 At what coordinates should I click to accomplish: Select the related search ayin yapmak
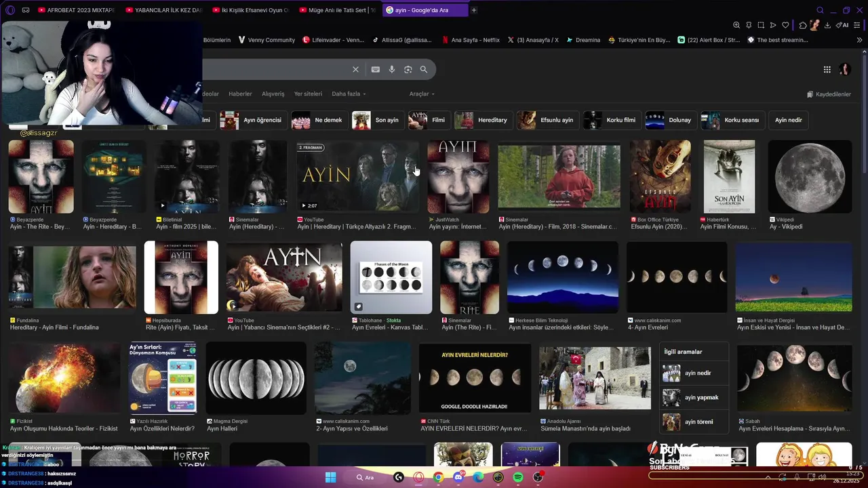tap(694, 398)
